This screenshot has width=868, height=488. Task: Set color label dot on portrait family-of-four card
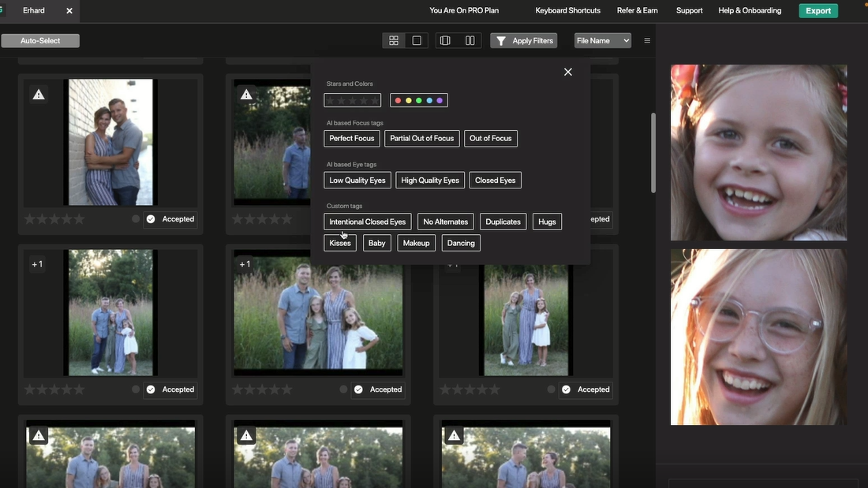[136, 389]
